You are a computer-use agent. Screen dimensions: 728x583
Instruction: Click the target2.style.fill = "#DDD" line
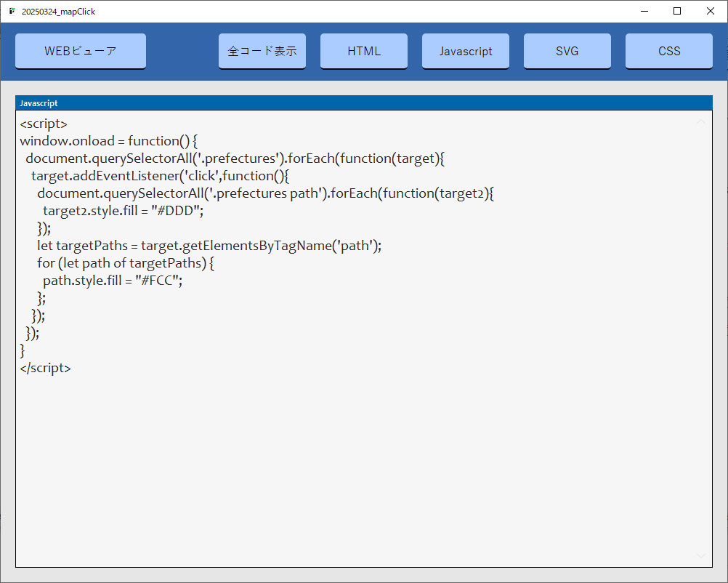[123, 211]
